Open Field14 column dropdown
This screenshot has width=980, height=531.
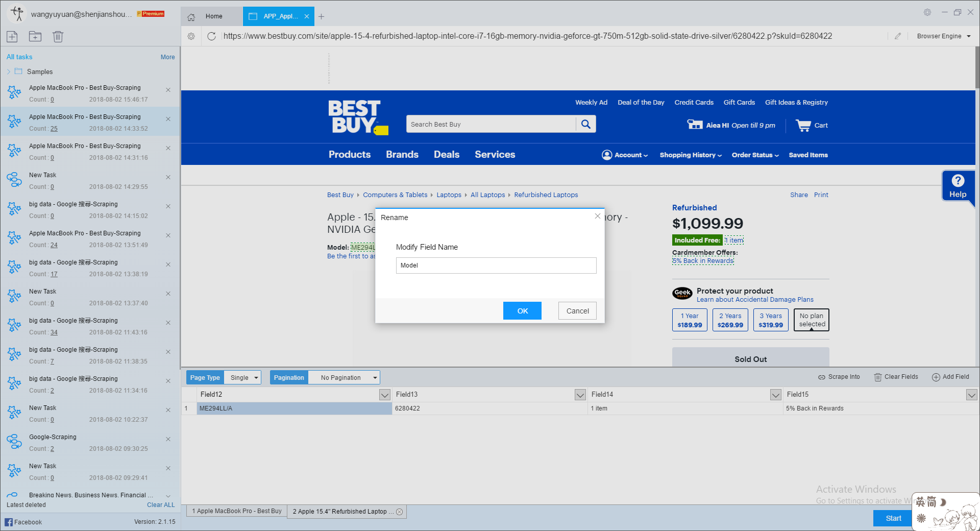776,395
